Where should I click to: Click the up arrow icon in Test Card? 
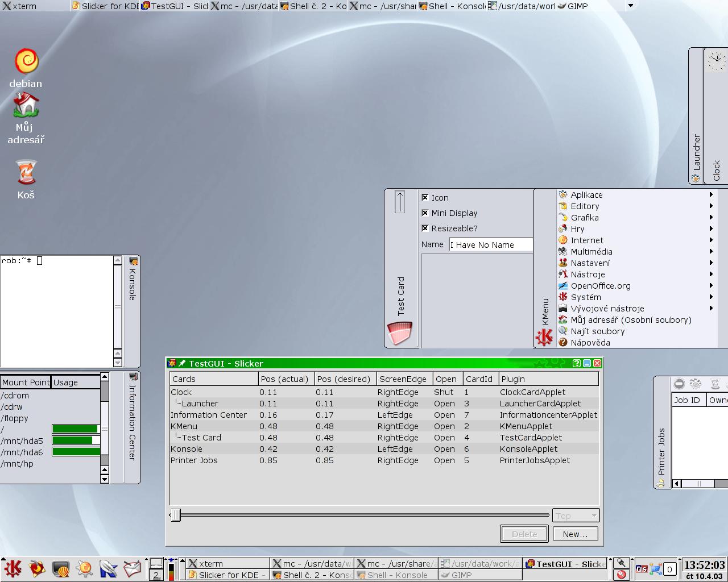tap(400, 202)
